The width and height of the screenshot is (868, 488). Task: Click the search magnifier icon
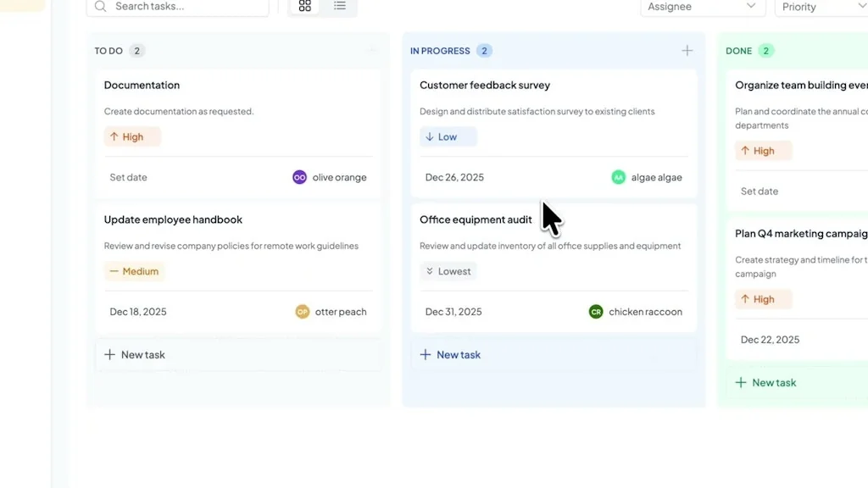click(x=99, y=7)
